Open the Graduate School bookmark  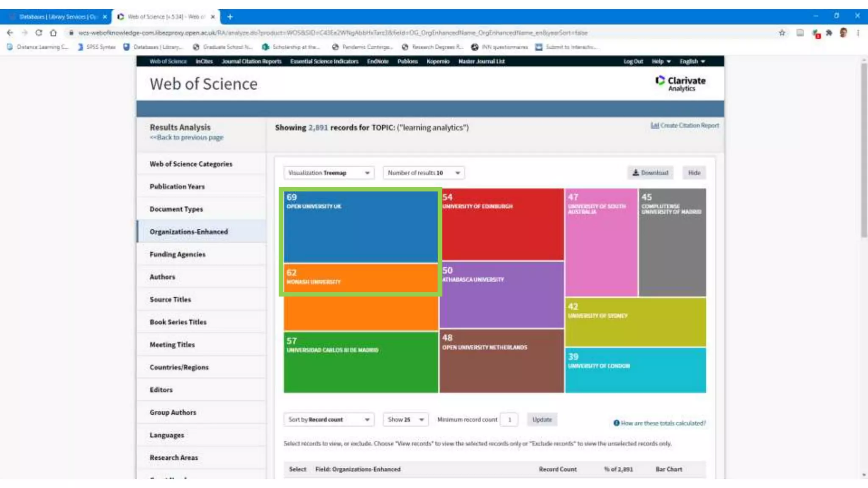[x=223, y=47]
